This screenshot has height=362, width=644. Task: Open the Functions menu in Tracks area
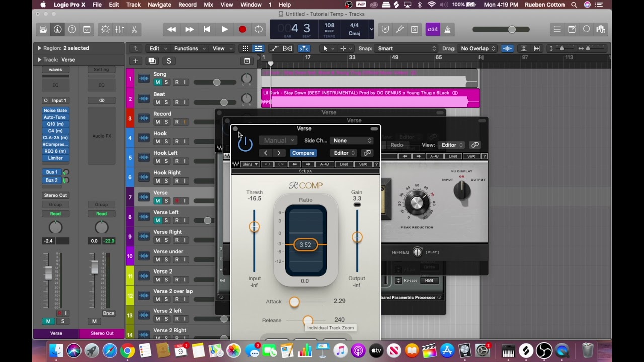pyautogui.click(x=189, y=48)
